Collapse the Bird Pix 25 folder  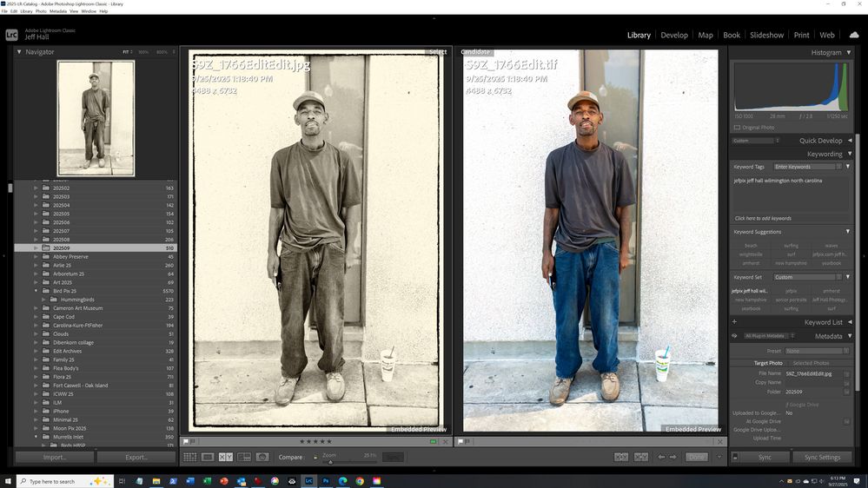(x=36, y=291)
